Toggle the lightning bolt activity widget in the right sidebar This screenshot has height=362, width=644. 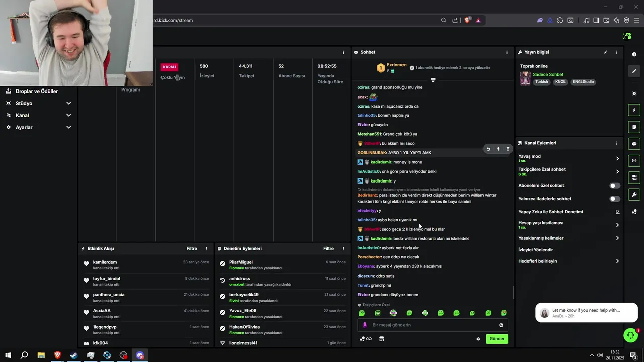coord(634,110)
